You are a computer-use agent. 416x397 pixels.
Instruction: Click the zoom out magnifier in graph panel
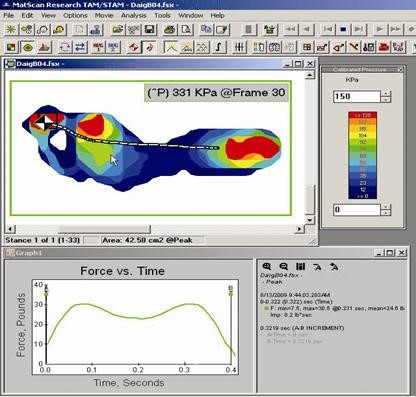pyautogui.click(x=284, y=266)
